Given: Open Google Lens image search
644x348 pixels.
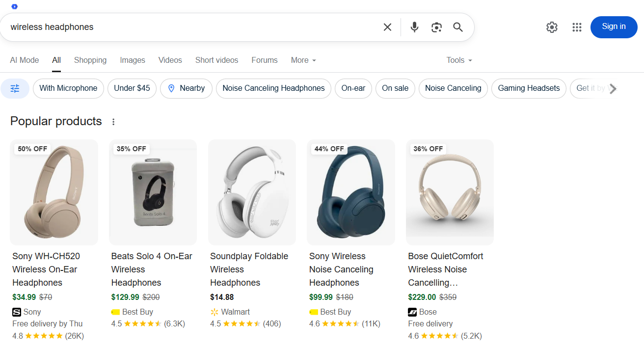Looking at the screenshot, I should click(x=436, y=27).
